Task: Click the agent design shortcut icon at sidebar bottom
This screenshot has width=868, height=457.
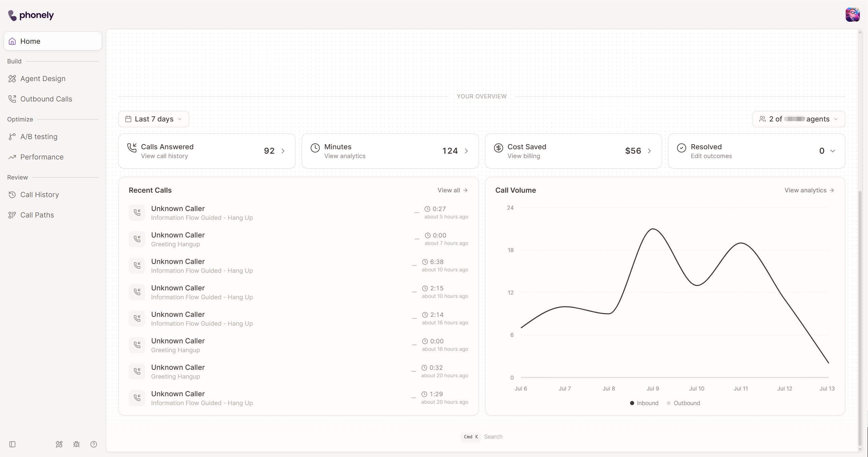Action: coord(59,444)
